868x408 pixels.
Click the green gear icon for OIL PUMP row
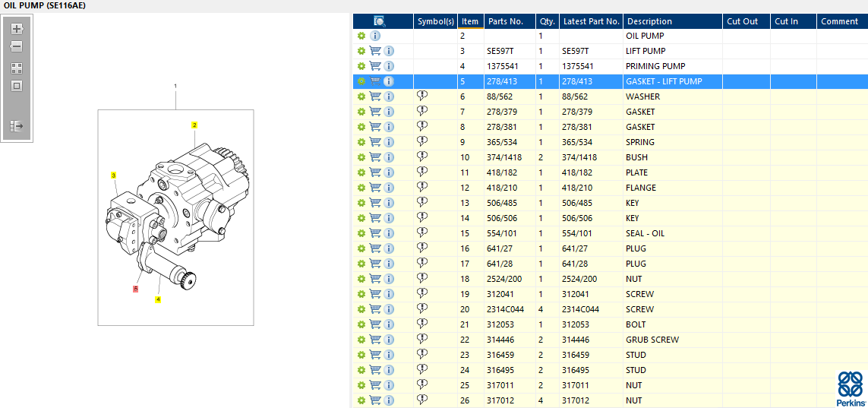point(361,36)
